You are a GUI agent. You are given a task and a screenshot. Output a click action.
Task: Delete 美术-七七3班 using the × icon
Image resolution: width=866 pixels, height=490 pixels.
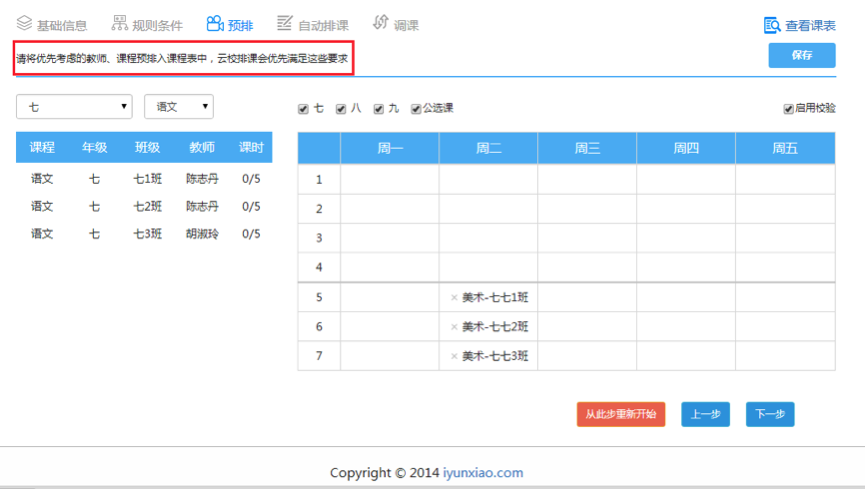[454, 356]
